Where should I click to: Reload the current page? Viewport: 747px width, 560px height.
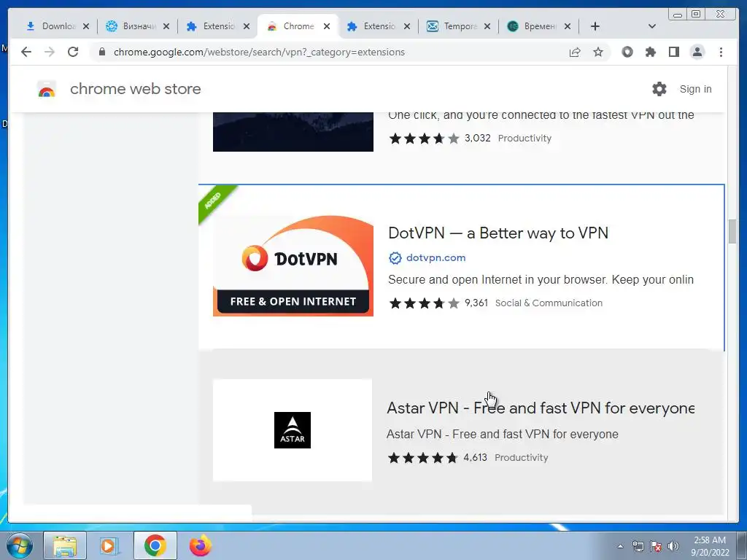(73, 52)
